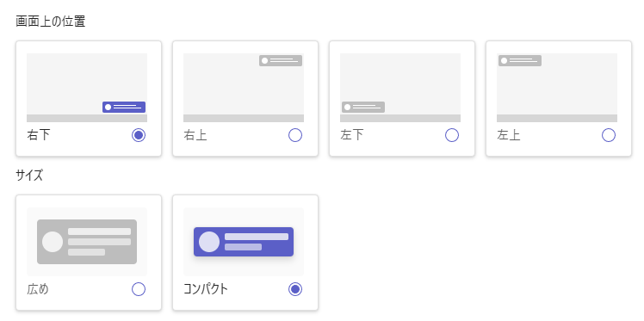The height and width of the screenshot is (321, 644).
Task: Select the 右下 radio button
Action: click(x=139, y=135)
